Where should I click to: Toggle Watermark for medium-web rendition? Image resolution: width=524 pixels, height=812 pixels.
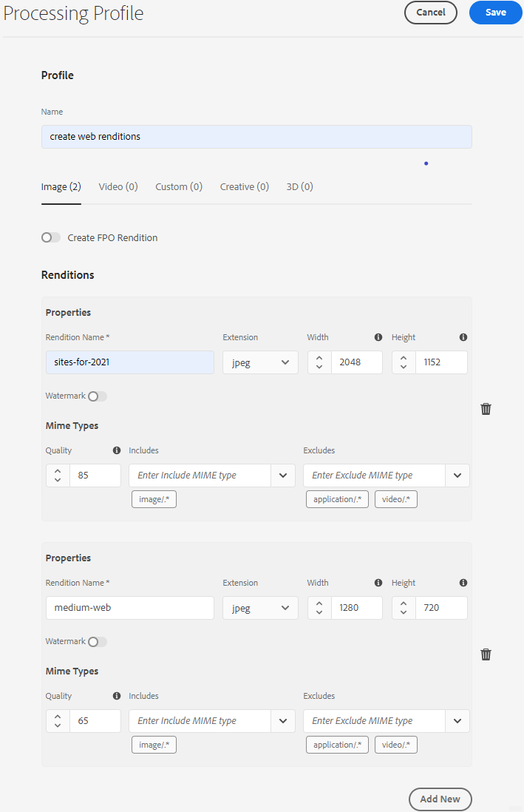click(98, 642)
